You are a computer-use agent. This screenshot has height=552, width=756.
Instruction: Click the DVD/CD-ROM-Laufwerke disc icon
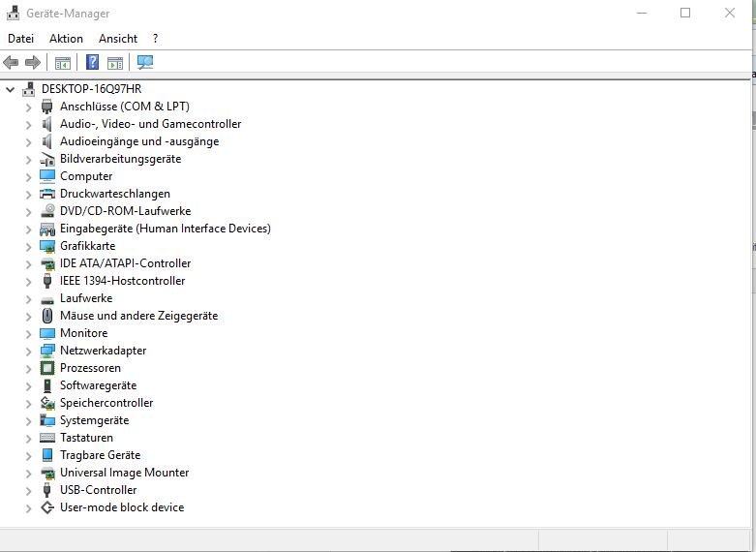47,211
